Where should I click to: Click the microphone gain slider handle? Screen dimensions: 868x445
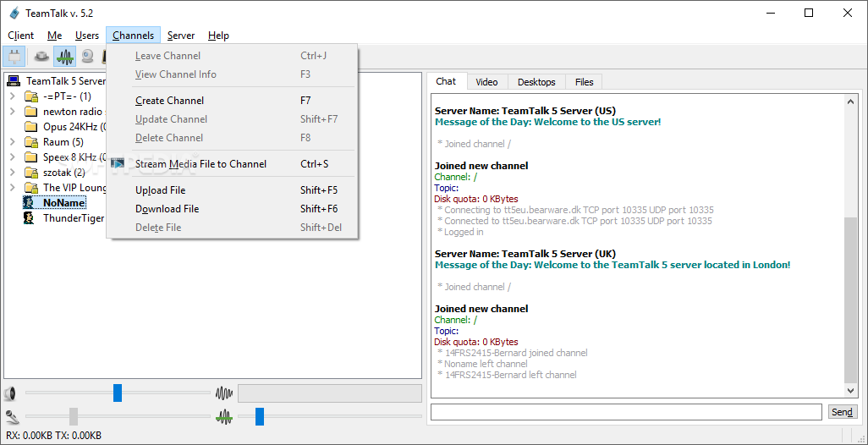(74, 416)
